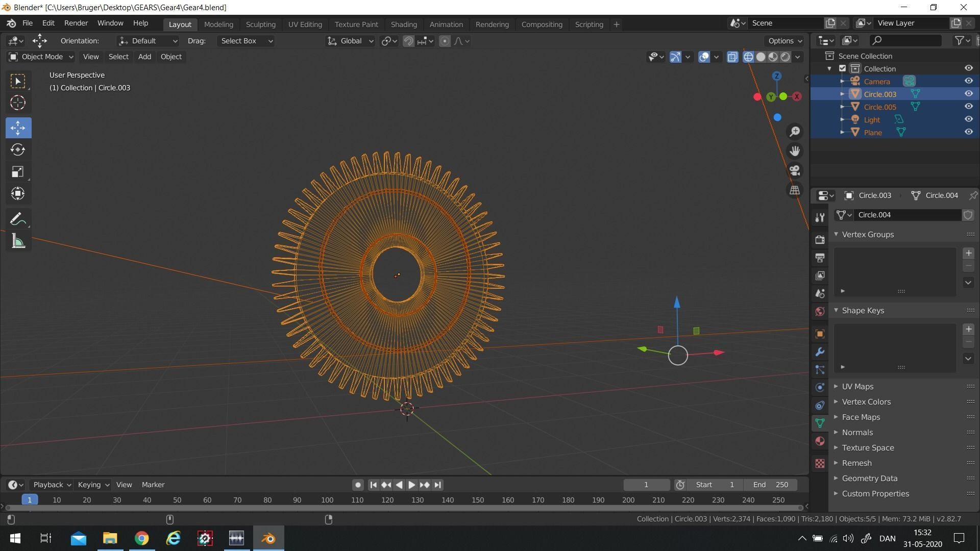Click the mesh name field Circle.004
The height and width of the screenshot is (551, 980).
pos(908,215)
